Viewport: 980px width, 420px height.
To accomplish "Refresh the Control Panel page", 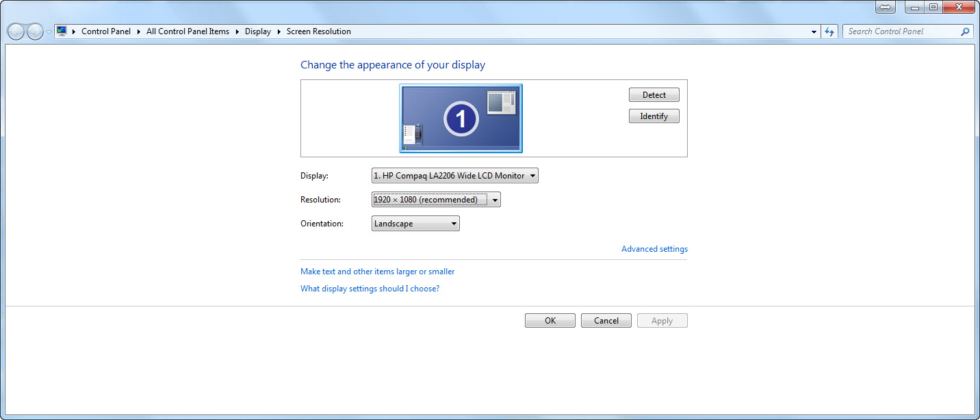I will click(829, 31).
